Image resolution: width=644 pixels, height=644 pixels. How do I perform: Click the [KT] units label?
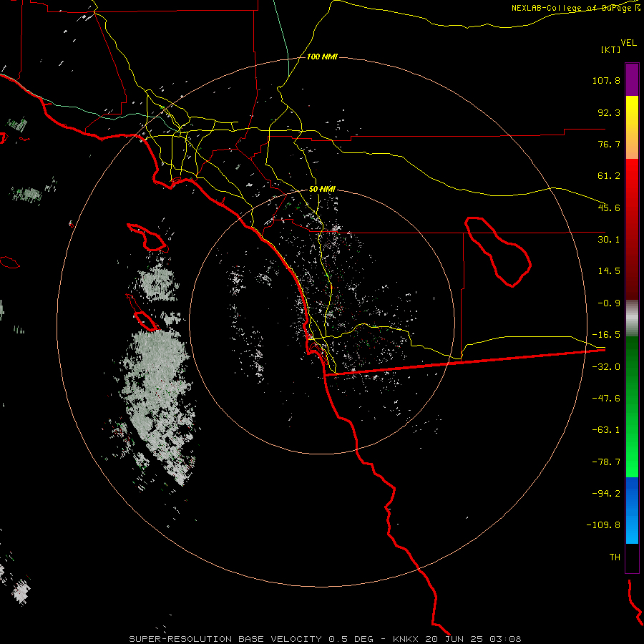point(610,49)
